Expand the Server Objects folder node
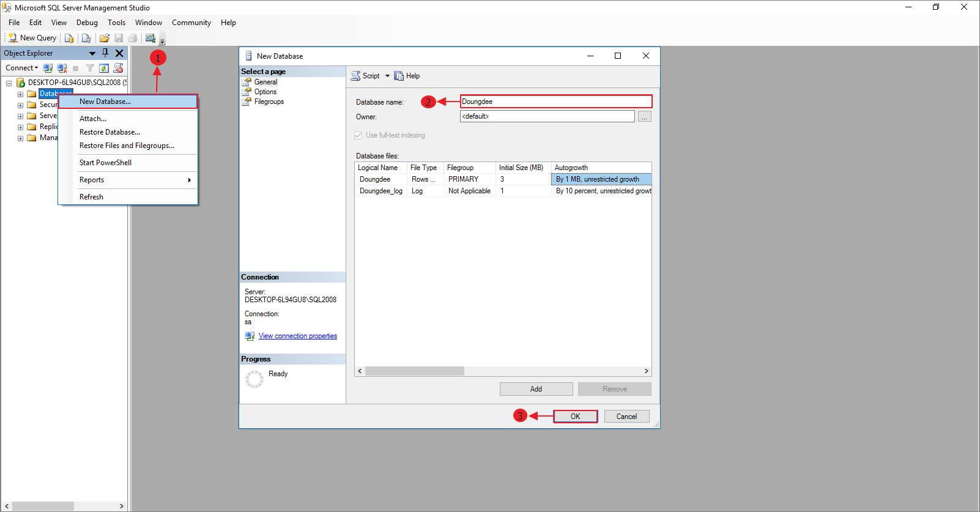 [20, 116]
